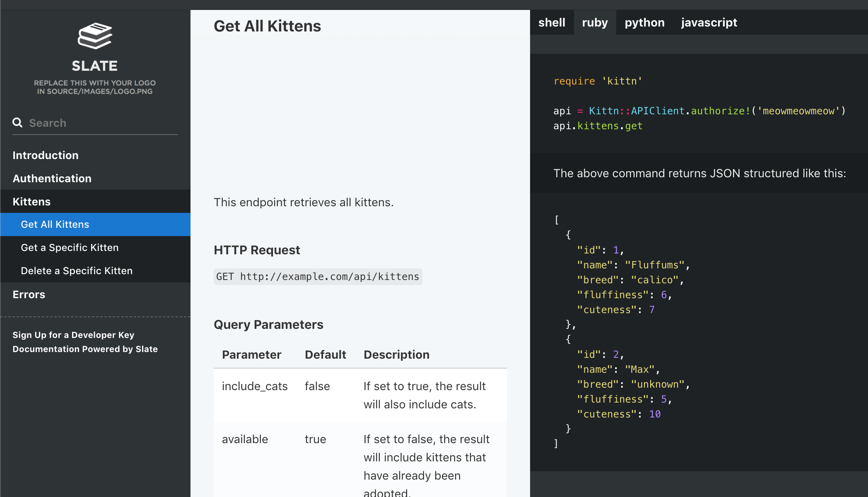Collapse the Kittens sidebar section
868x497 pixels.
click(95, 202)
